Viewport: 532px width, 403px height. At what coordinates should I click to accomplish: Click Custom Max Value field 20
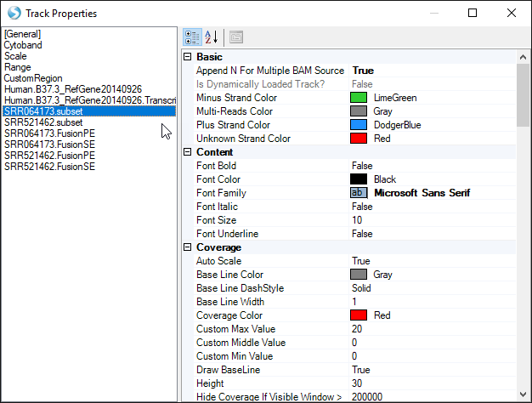click(x=433, y=329)
